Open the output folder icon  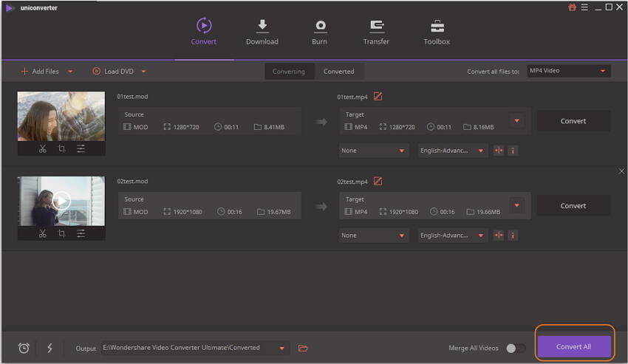(303, 348)
